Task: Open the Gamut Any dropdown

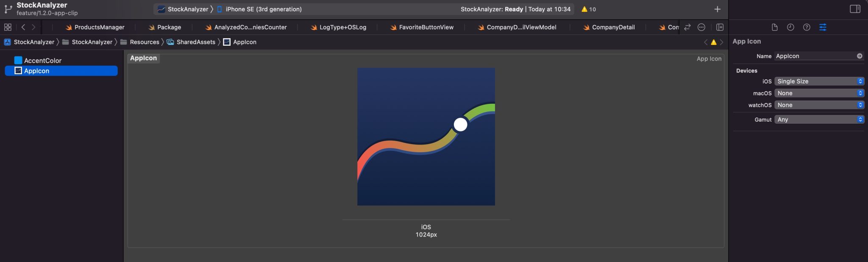Action: 819,120
